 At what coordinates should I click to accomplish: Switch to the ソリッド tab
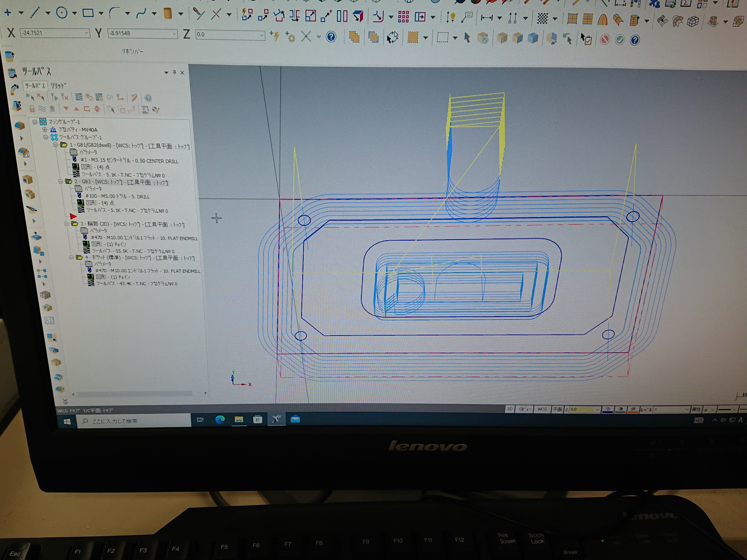[x=58, y=86]
